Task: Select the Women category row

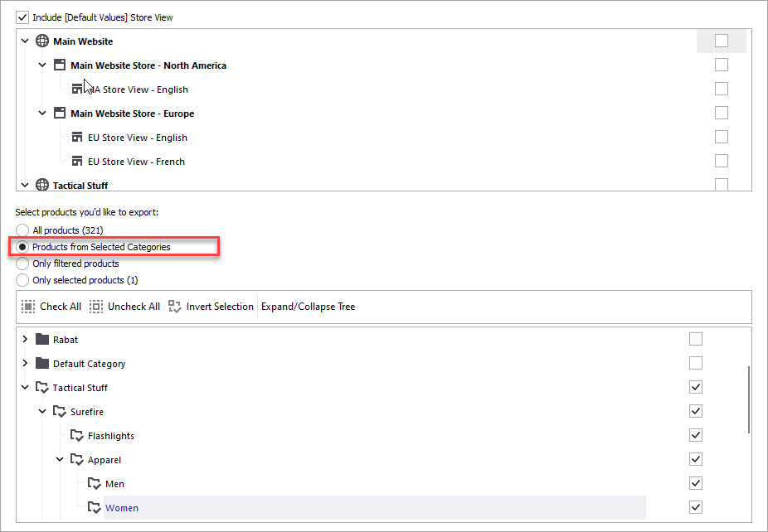Action: click(x=375, y=507)
